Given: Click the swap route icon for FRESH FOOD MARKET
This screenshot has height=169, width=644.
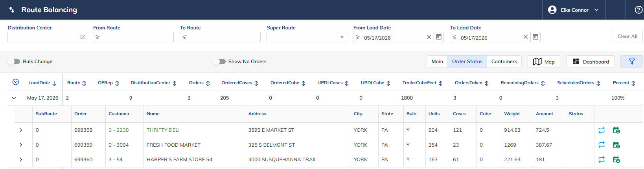Looking at the screenshot, I should tap(602, 145).
